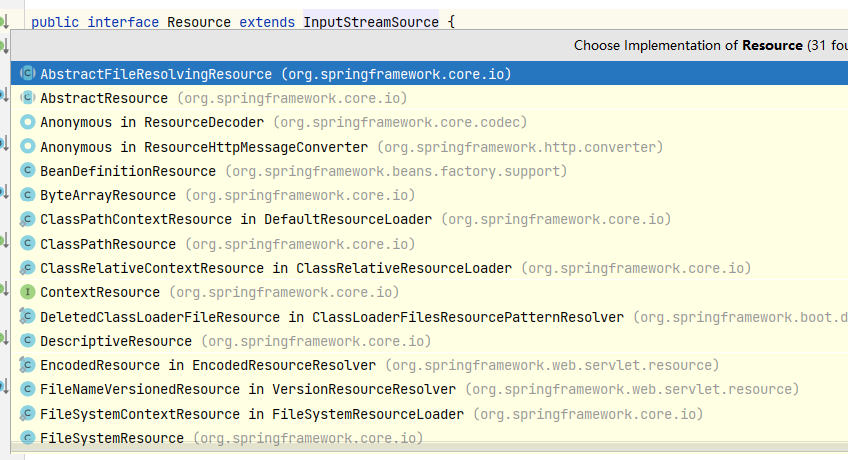The height and width of the screenshot is (460, 848).
Task: Click the Resource interface name in code
Action: 198,22
